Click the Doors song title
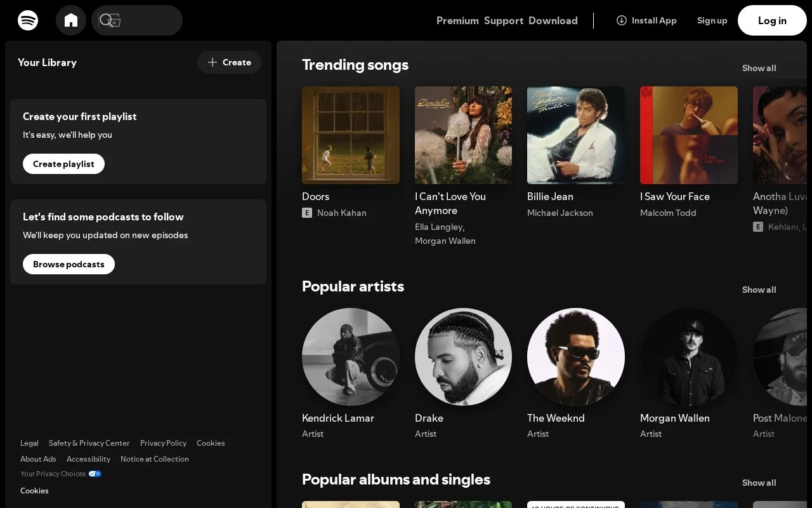Screen dimensions: 812x508 tap(315, 196)
